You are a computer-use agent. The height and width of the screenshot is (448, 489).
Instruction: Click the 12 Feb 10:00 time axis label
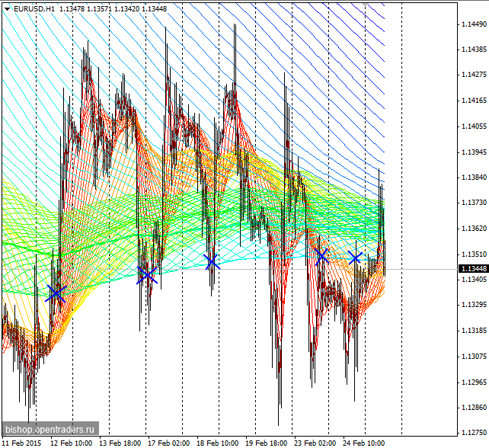pyautogui.click(x=72, y=443)
